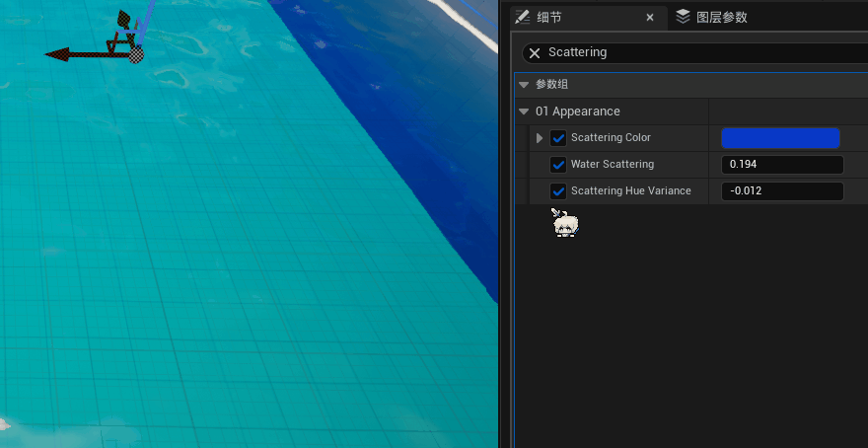The height and width of the screenshot is (448, 868).
Task: Expand the Scattering Color property
Action: point(540,138)
